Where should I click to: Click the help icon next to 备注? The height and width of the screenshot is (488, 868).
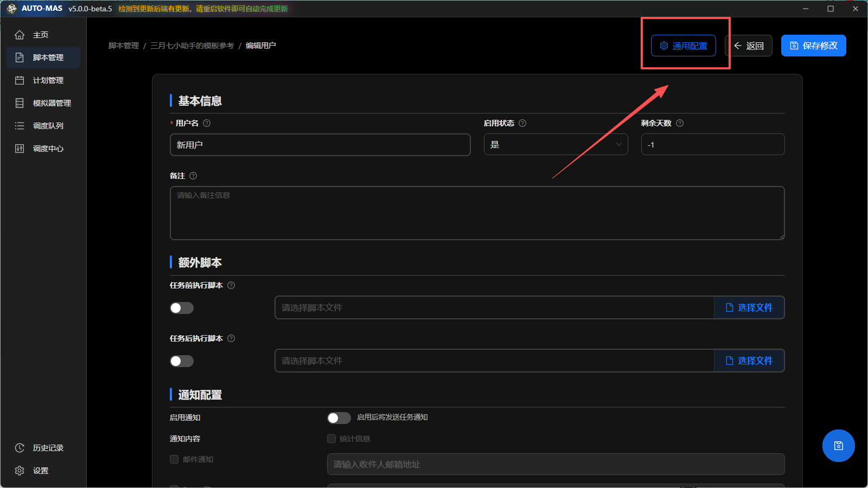point(193,176)
